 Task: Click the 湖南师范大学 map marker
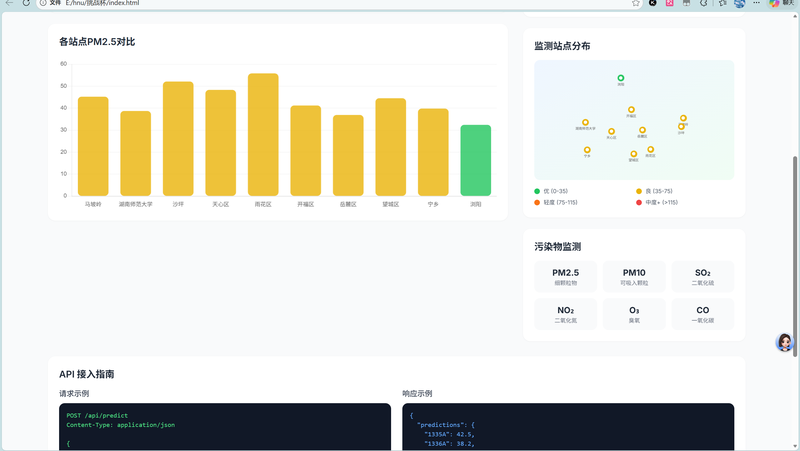585,122
